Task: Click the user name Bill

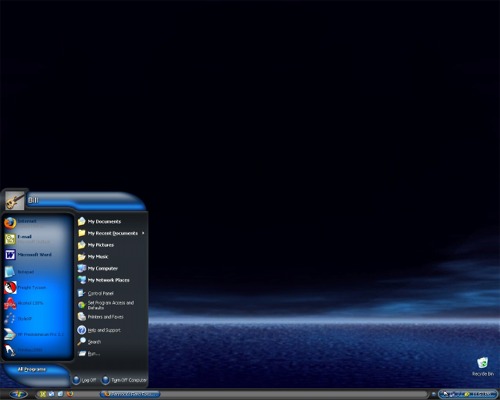Action: [33, 200]
